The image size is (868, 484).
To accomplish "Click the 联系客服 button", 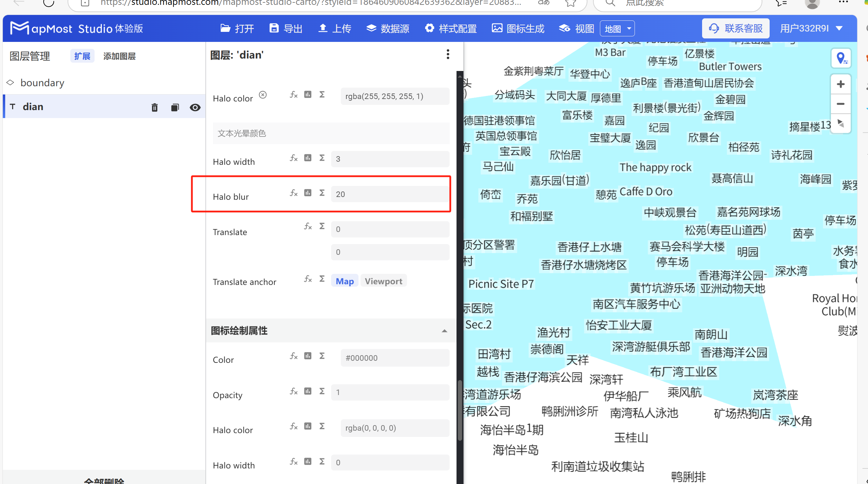I will (x=735, y=28).
